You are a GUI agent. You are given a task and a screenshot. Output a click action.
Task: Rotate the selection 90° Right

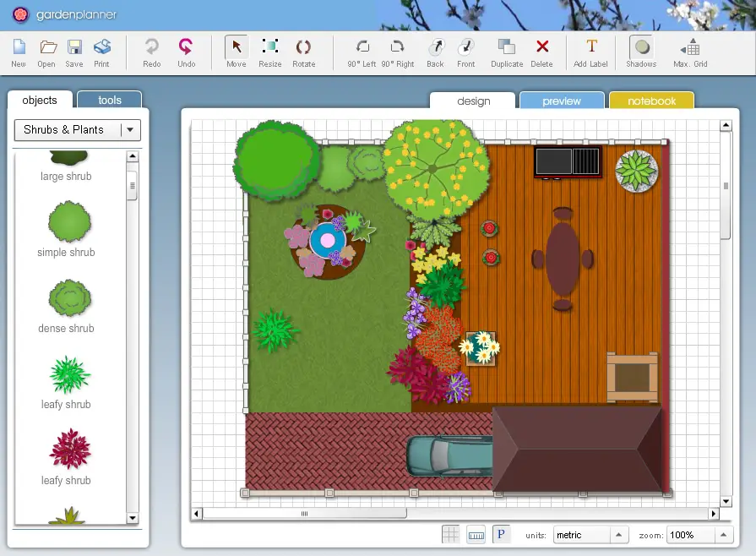(x=398, y=52)
